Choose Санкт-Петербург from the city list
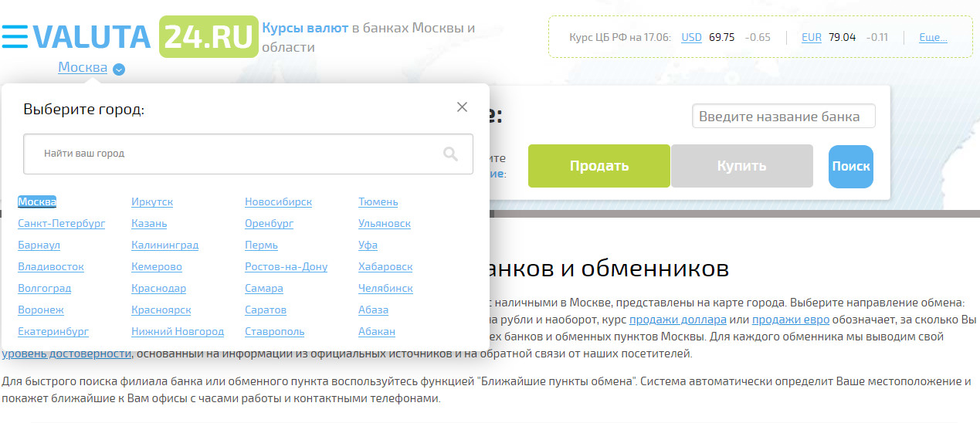 point(61,224)
